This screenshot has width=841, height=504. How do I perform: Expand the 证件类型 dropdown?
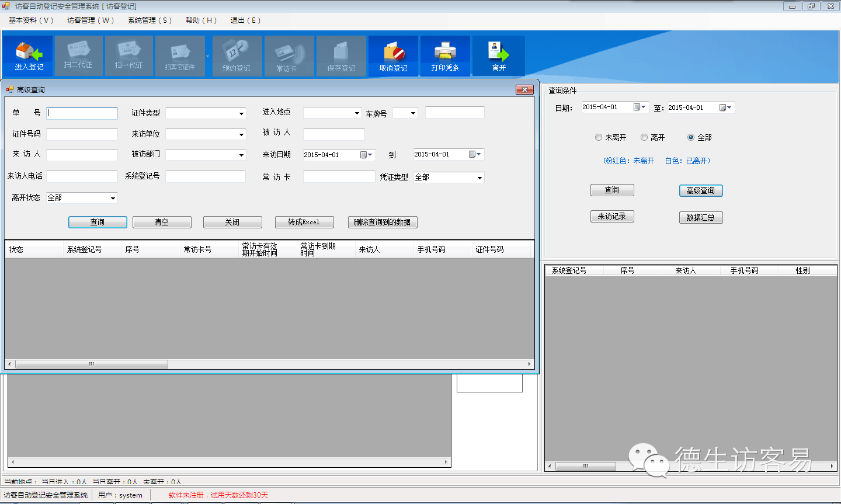click(241, 113)
